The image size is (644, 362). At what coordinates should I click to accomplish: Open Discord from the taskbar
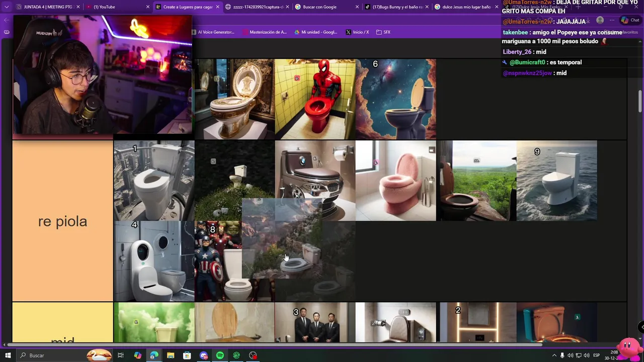click(x=203, y=355)
